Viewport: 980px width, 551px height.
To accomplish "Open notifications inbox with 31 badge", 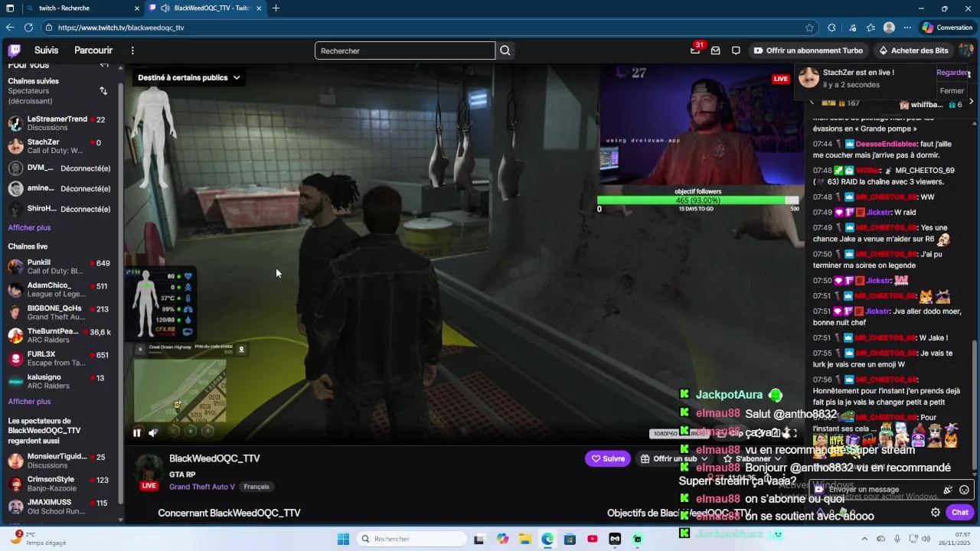I will 695,51.
